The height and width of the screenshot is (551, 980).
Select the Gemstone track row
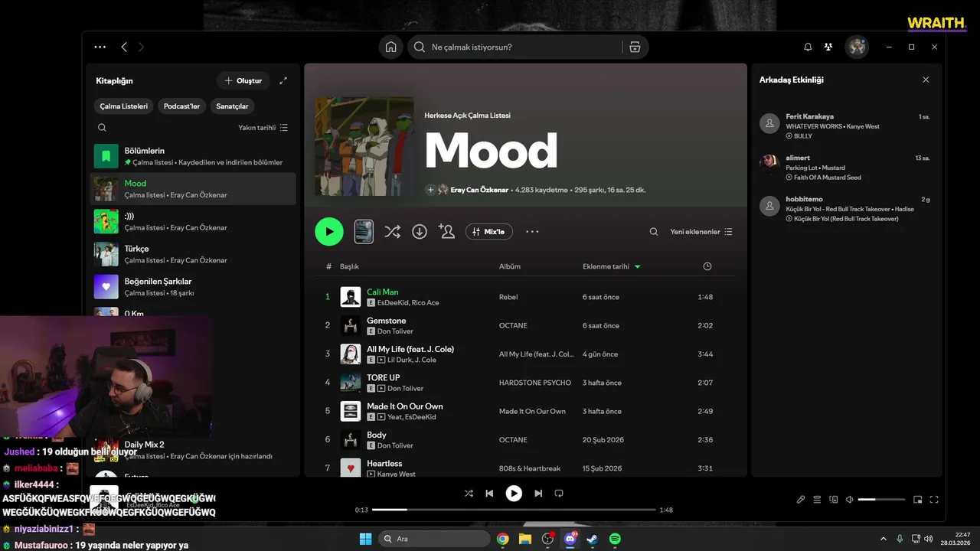[x=527, y=325]
